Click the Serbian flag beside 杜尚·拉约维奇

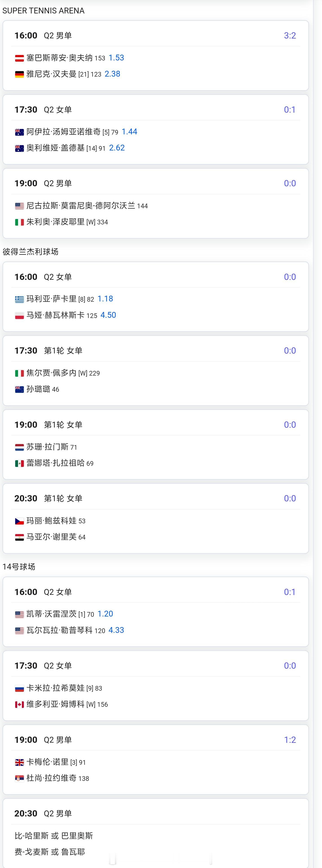point(19,778)
